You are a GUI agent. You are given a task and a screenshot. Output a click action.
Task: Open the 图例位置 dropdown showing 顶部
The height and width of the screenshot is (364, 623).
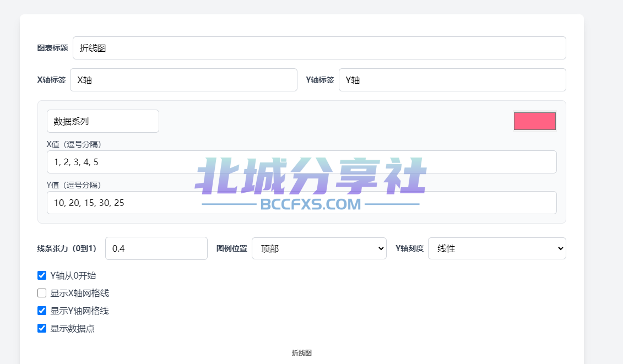(319, 248)
